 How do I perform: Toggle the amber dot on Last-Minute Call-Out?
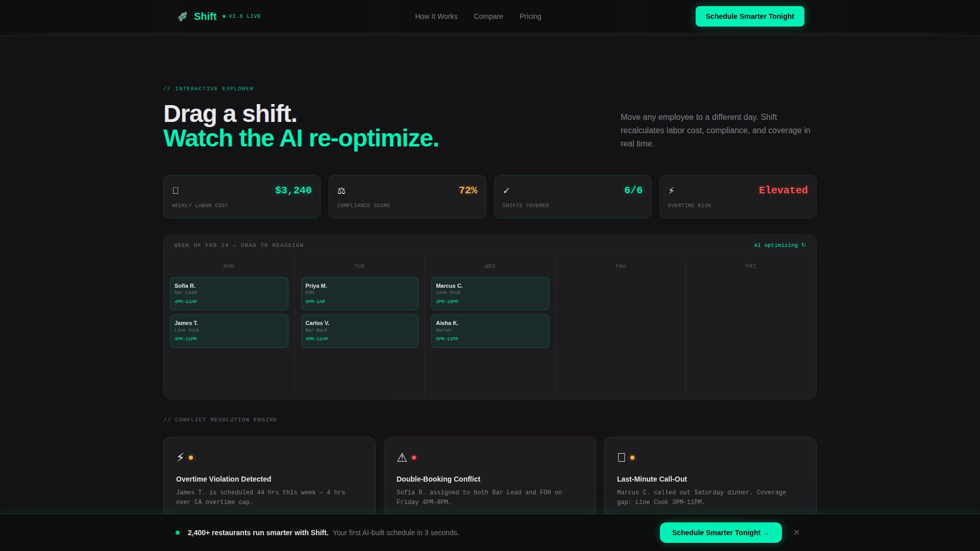[x=632, y=457]
